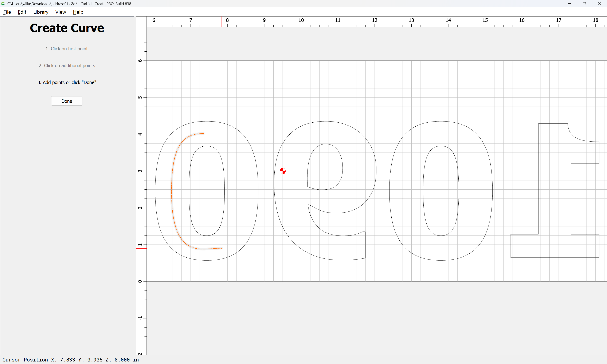Click the ruler corner box
Image resolution: width=607 pixels, height=364 pixels.
click(141, 22)
